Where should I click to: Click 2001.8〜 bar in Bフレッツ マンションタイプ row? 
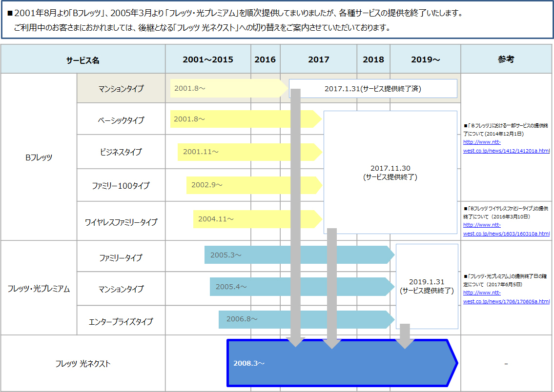(229, 88)
